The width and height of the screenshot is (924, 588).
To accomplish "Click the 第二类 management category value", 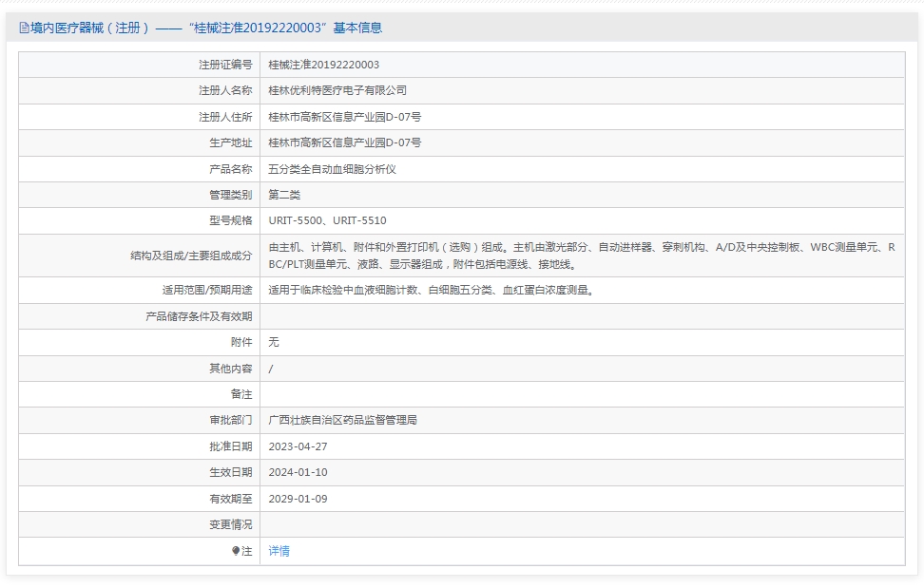I will click(x=284, y=195).
